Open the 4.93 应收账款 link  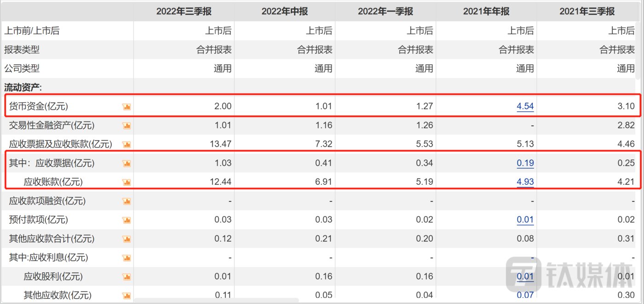click(525, 182)
